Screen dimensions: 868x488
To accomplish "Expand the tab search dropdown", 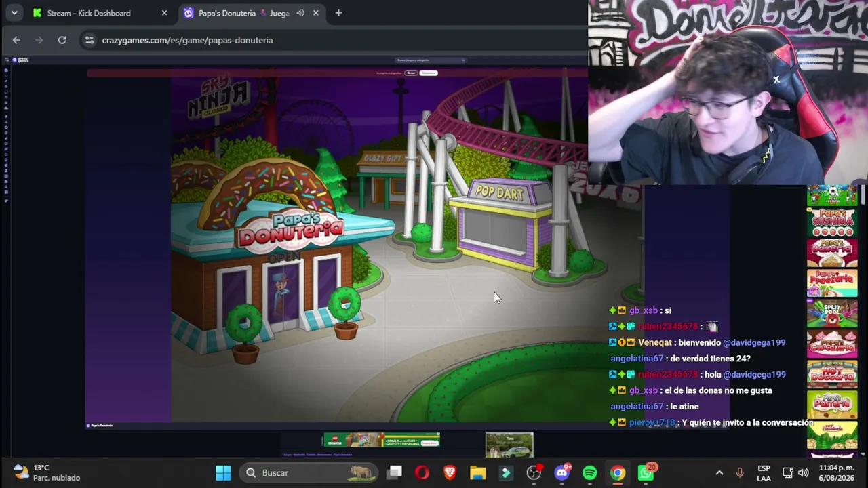I will tap(14, 13).
